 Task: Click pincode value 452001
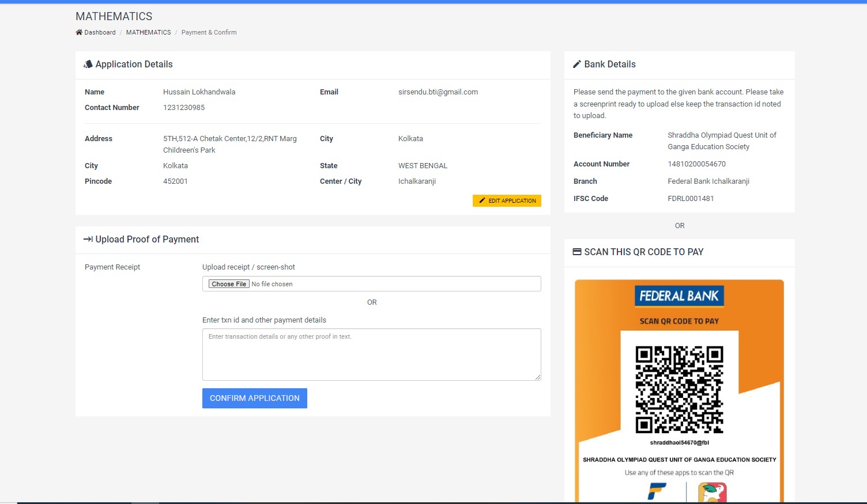(x=175, y=181)
